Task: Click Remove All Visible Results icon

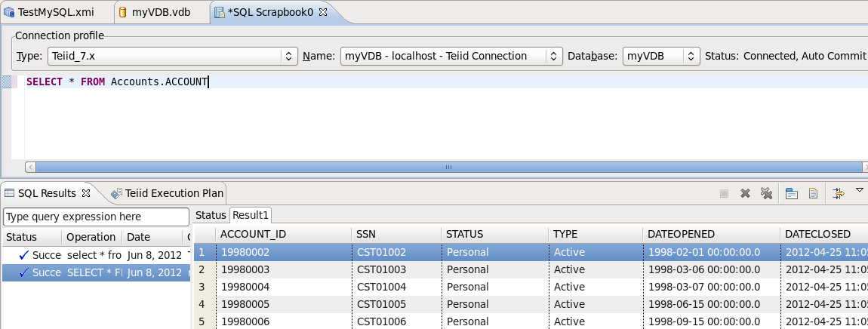Action: tap(766, 194)
